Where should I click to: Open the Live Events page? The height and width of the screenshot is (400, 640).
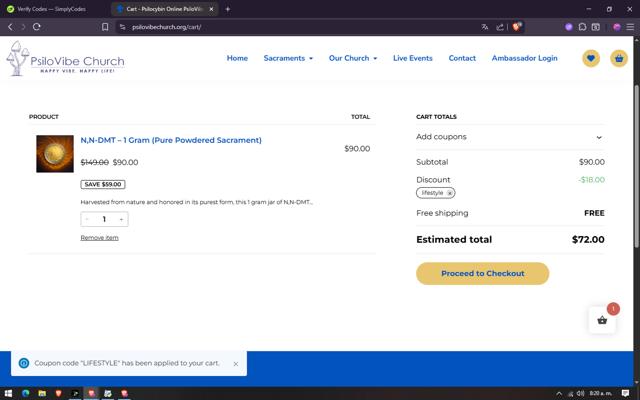(x=413, y=58)
